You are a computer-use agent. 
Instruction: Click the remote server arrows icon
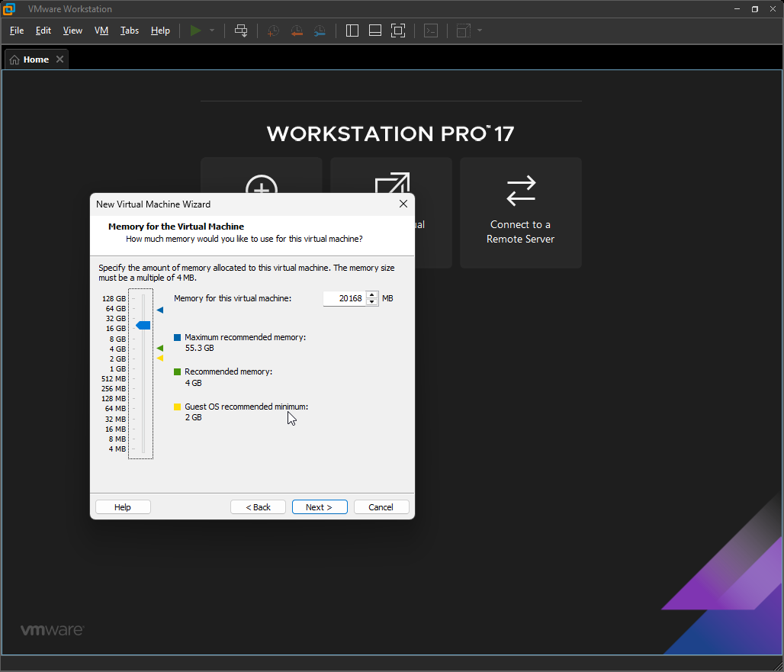[x=521, y=191]
